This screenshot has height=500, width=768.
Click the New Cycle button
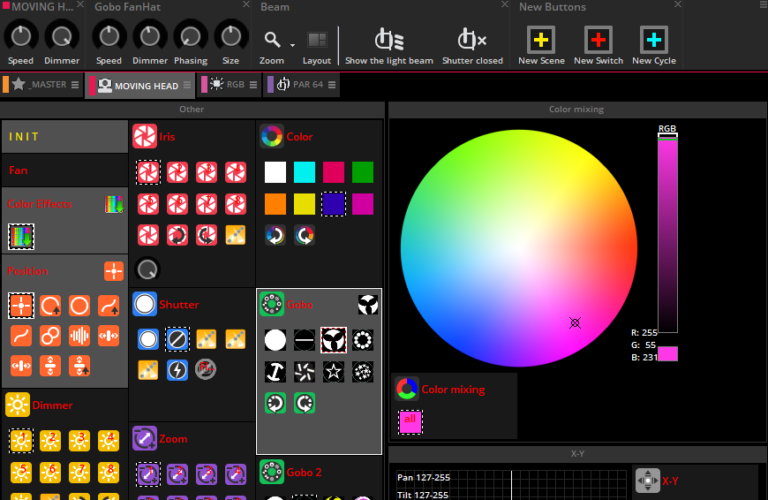654,46
